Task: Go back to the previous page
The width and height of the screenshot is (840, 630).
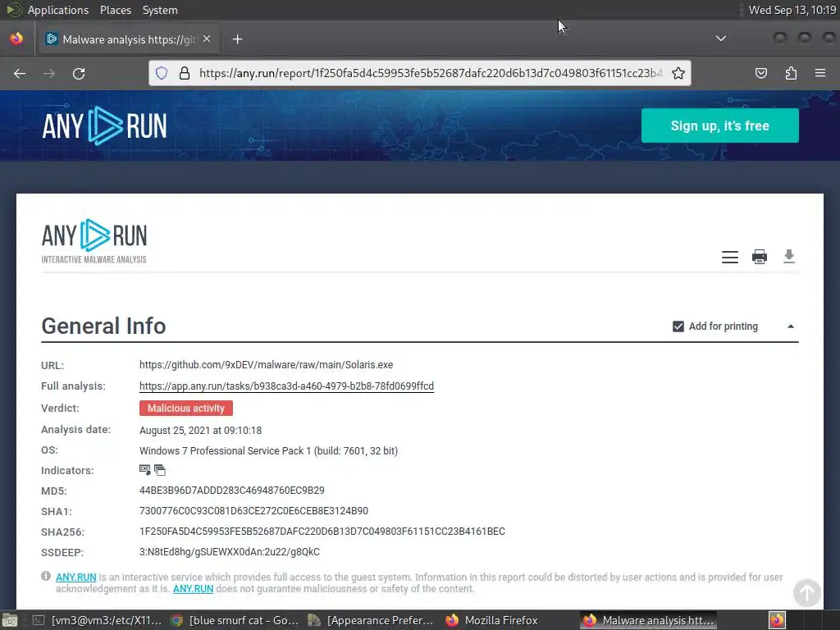Action: coord(20,73)
